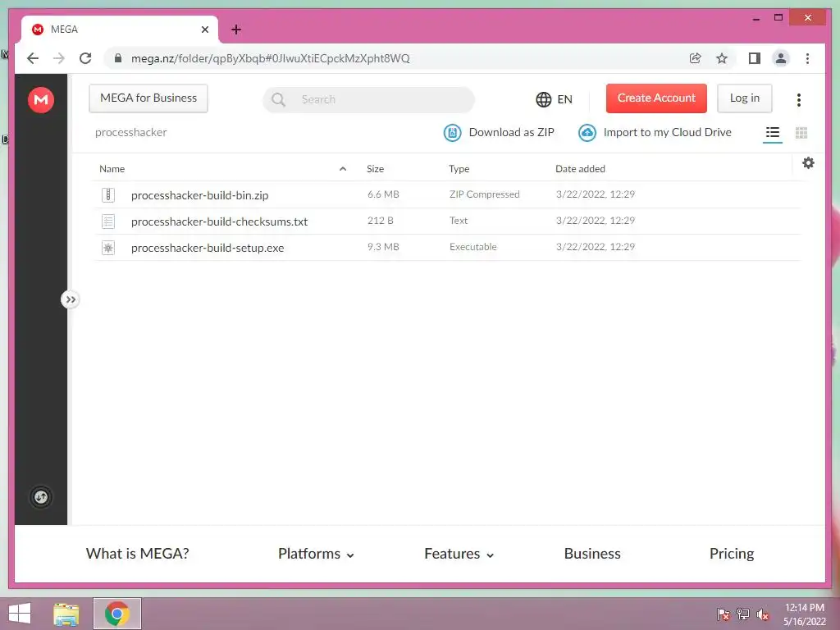Click the 6.6 MB size cell
The height and width of the screenshot is (630, 840).
[x=383, y=194]
